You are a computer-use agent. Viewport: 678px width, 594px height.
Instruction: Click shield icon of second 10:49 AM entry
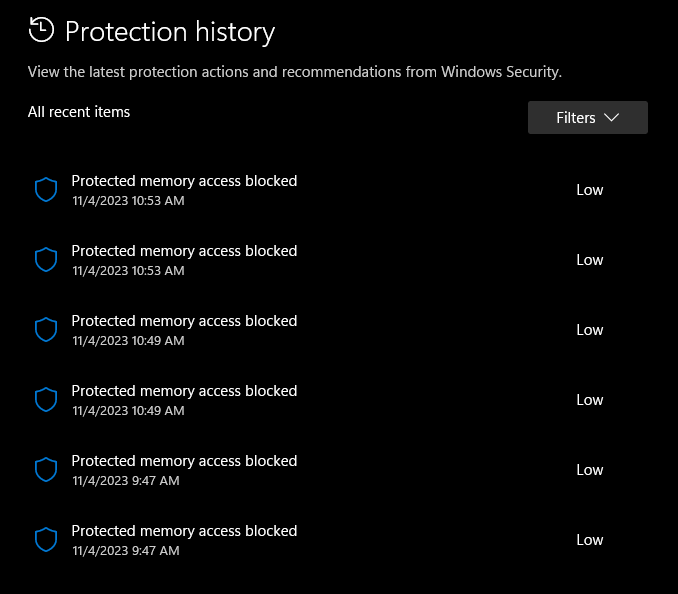tap(46, 400)
